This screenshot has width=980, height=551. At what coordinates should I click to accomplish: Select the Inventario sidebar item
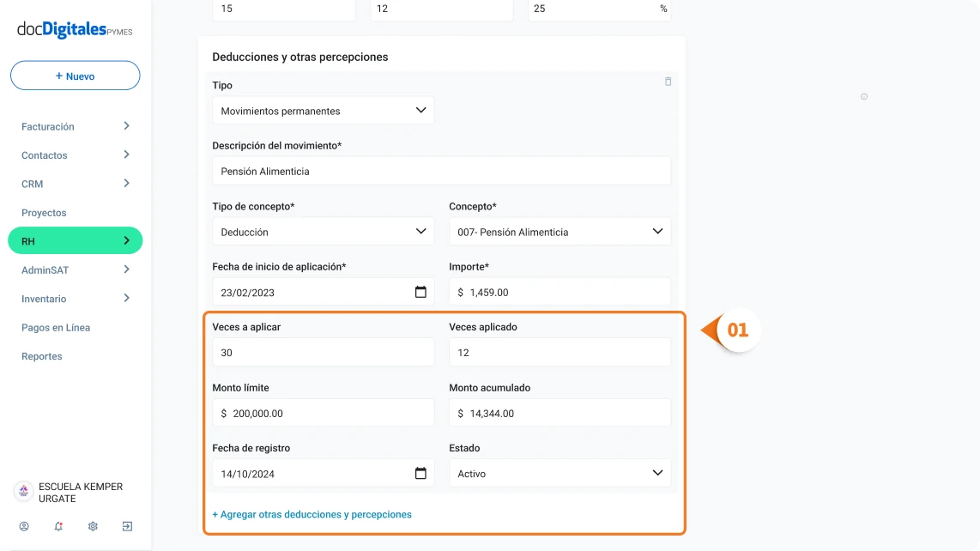44,299
